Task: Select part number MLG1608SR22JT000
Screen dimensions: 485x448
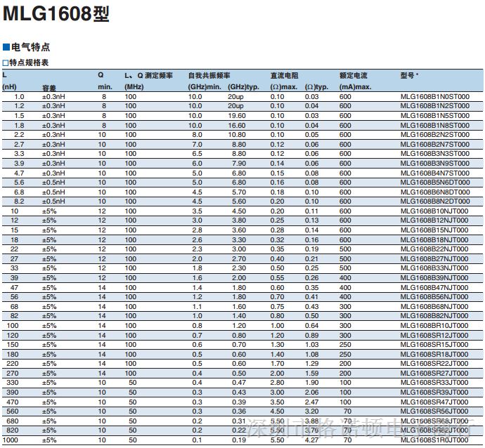Action: click(434, 364)
